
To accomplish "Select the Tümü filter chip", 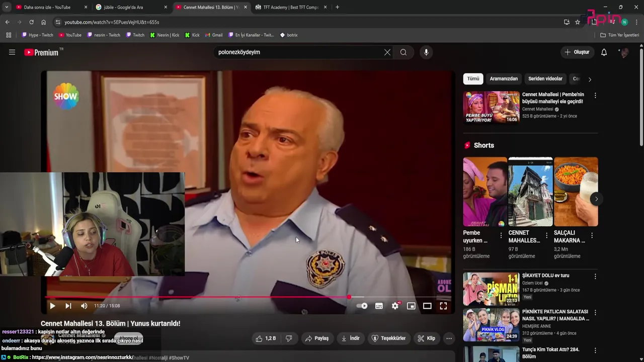I will (x=473, y=79).
